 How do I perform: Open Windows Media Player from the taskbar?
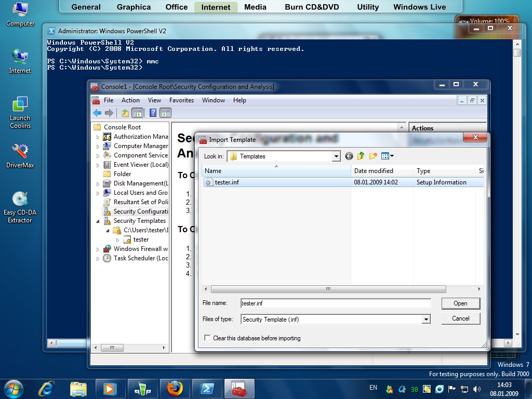point(110,389)
